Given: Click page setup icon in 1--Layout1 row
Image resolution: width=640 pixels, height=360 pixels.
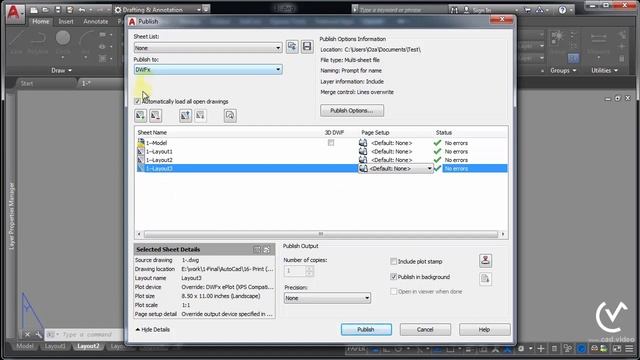Looking at the screenshot, I should click(x=363, y=151).
